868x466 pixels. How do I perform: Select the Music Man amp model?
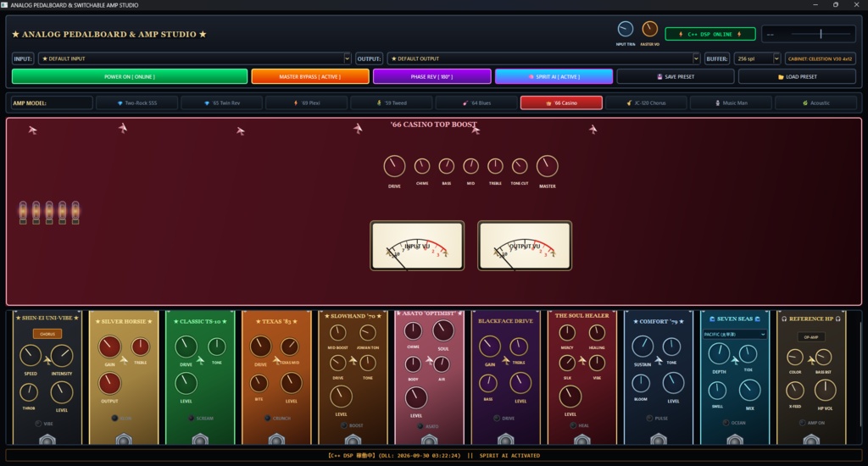(732, 103)
